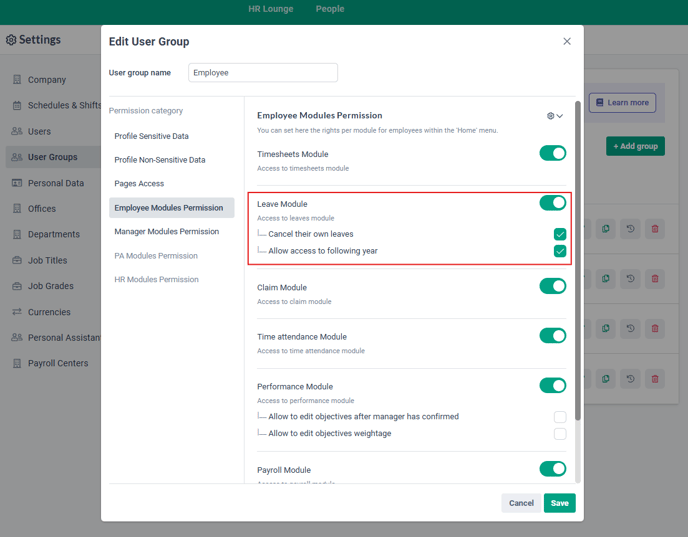Select Pages Access category
688x537 pixels.
coord(139,183)
